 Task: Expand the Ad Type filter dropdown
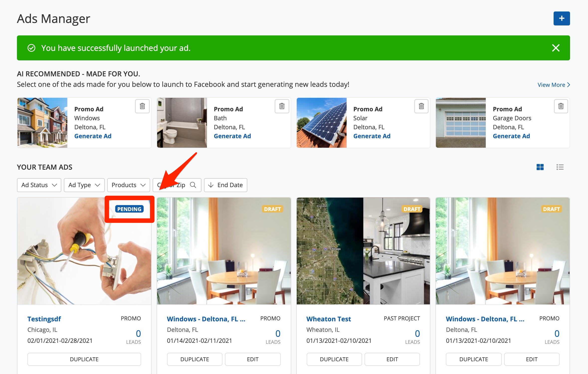pyautogui.click(x=84, y=185)
